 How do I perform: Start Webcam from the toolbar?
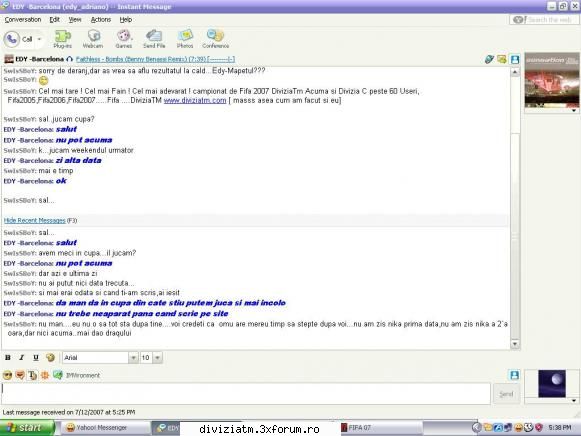coord(93,39)
